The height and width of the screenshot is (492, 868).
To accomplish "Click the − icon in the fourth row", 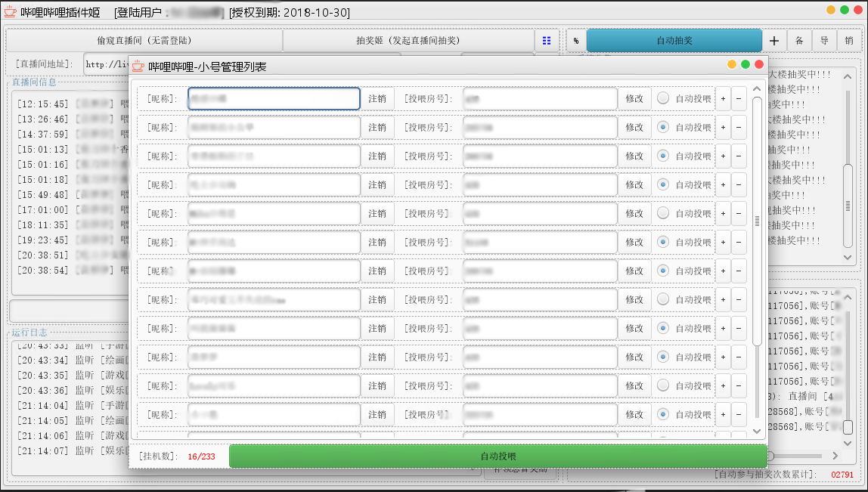I will pos(739,184).
